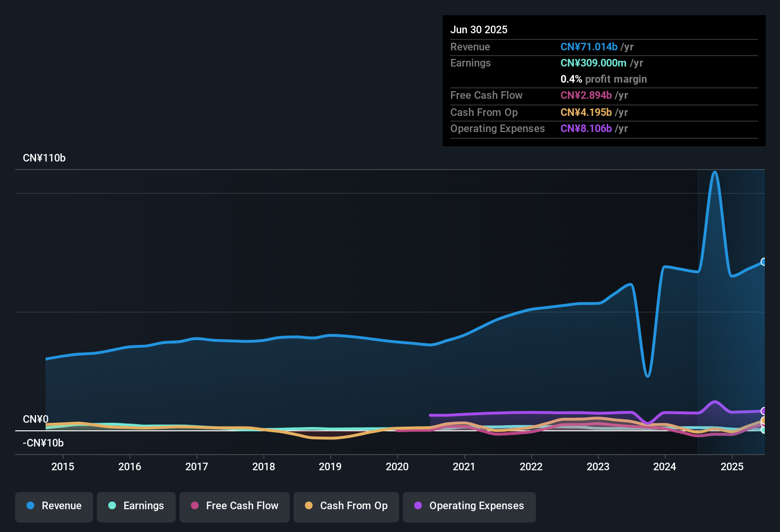Click the 2022 x-axis year label

click(x=531, y=466)
